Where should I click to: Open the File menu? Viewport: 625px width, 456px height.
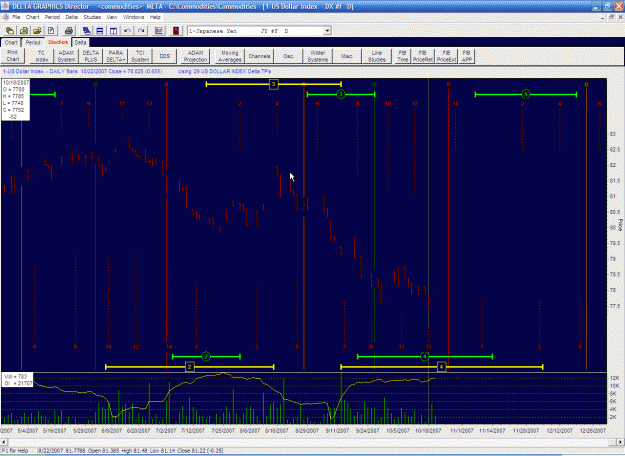point(16,17)
